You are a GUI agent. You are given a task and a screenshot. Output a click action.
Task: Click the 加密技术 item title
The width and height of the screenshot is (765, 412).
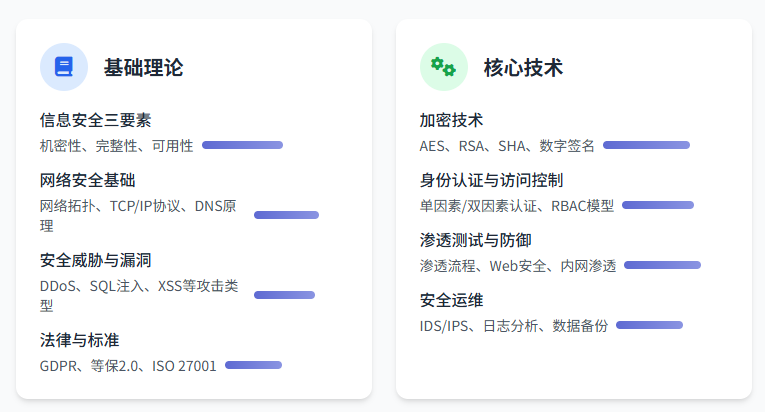coord(451,120)
